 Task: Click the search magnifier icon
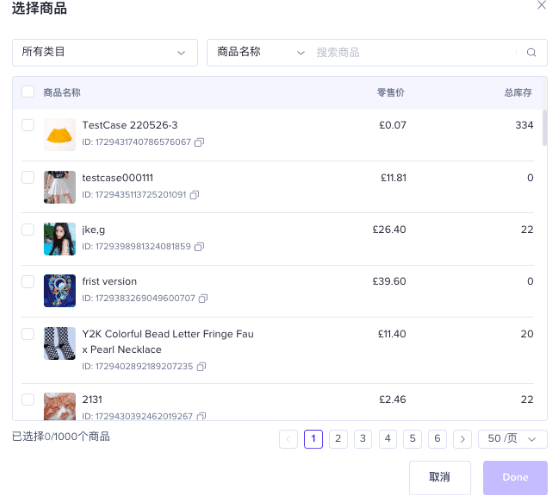(x=531, y=52)
